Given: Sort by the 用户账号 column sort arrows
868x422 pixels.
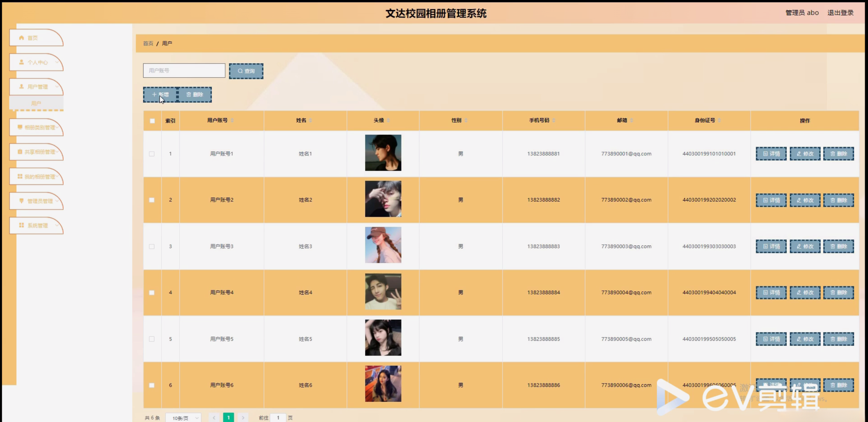Looking at the screenshot, I should pos(232,120).
